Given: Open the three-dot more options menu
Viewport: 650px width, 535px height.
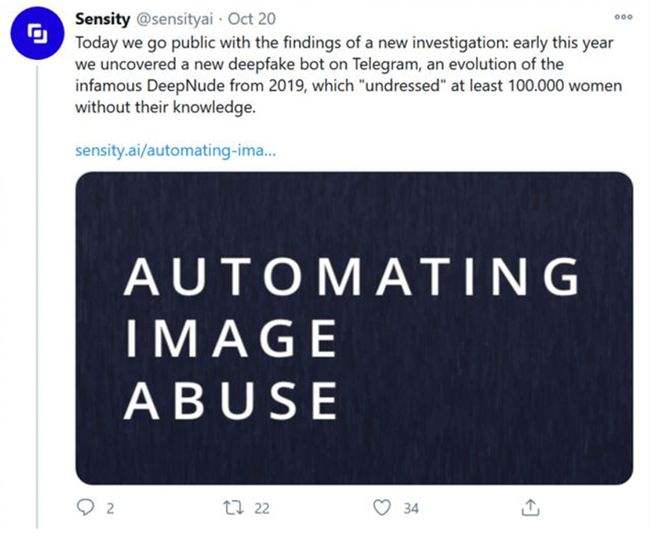Looking at the screenshot, I should [x=623, y=17].
